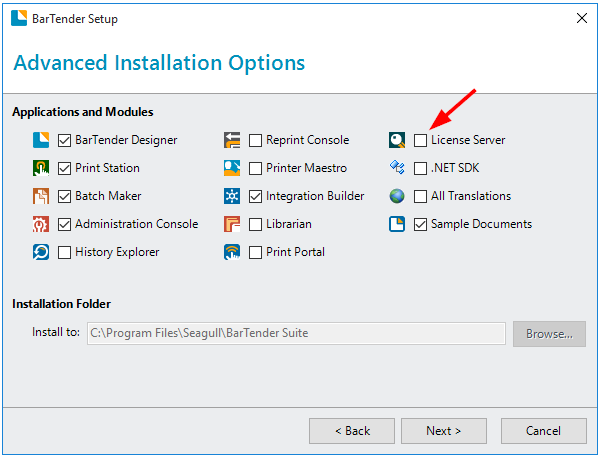Click the Integration Builder icon
Image resolution: width=601 pixels, height=458 pixels.
[232, 196]
